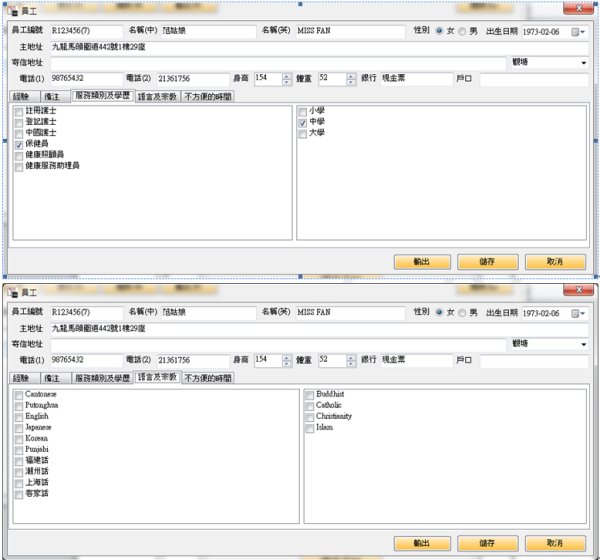This screenshot has height=560, width=600.
Task: Open 經驗 tab in lower 員工 window
Action: pyautogui.click(x=24, y=378)
